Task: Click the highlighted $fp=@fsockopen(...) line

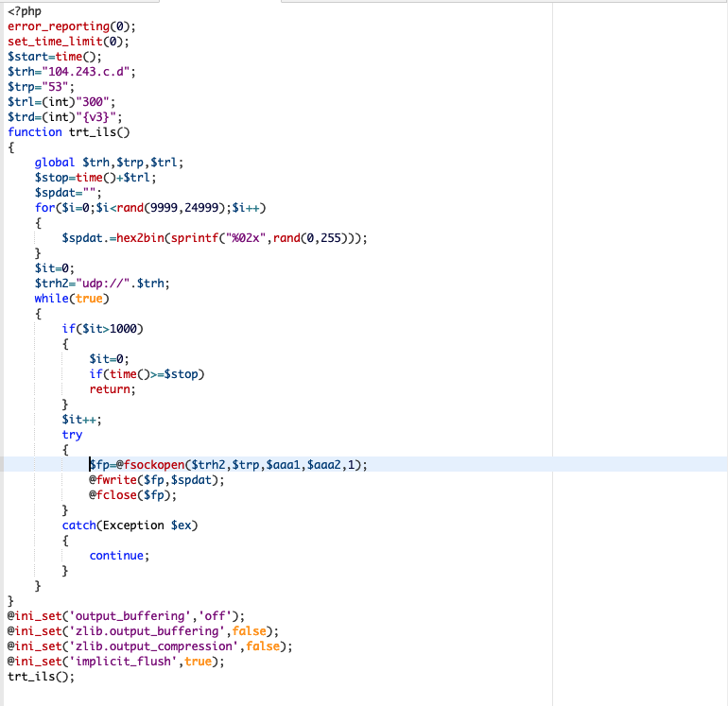Action: click(x=228, y=465)
